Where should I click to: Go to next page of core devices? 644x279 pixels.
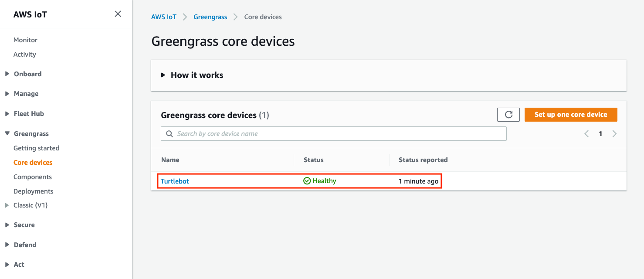pyautogui.click(x=614, y=134)
